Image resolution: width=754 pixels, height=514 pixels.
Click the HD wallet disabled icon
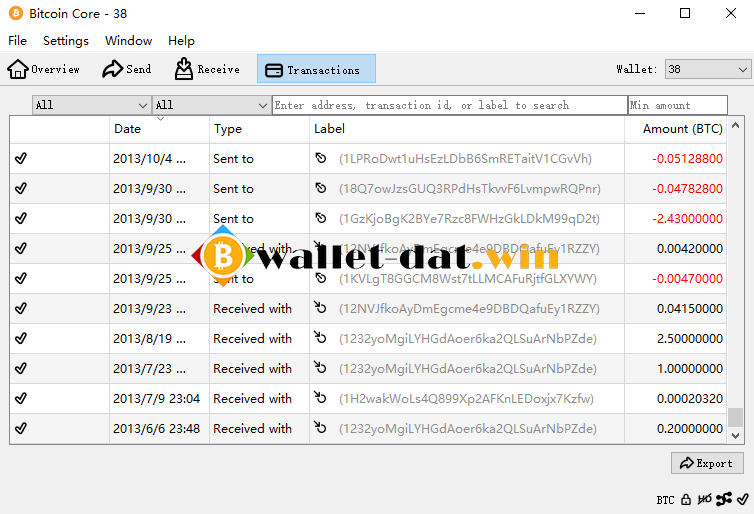pyautogui.click(x=704, y=499)
